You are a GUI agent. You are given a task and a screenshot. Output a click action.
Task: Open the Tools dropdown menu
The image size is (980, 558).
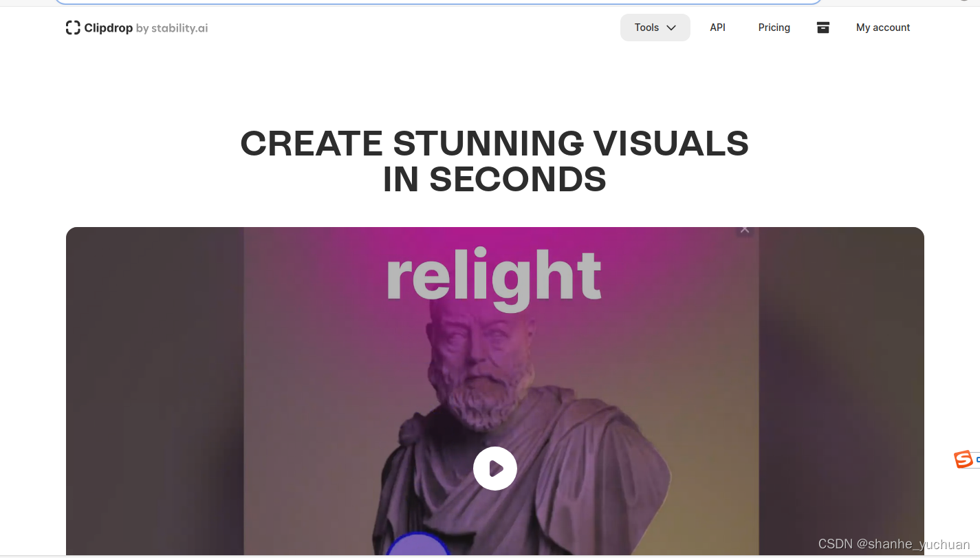coord(655,28)
